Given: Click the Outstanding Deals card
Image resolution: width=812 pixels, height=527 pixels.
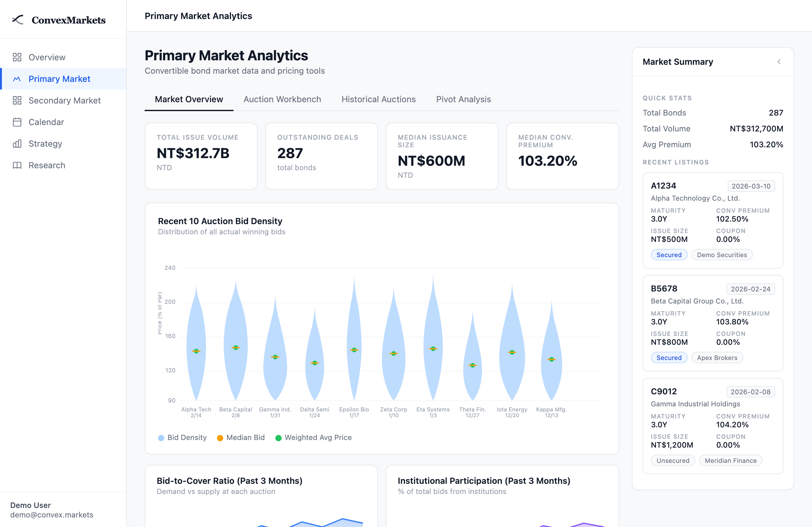Looking at the screenshot, I should (x=321, y=156).
